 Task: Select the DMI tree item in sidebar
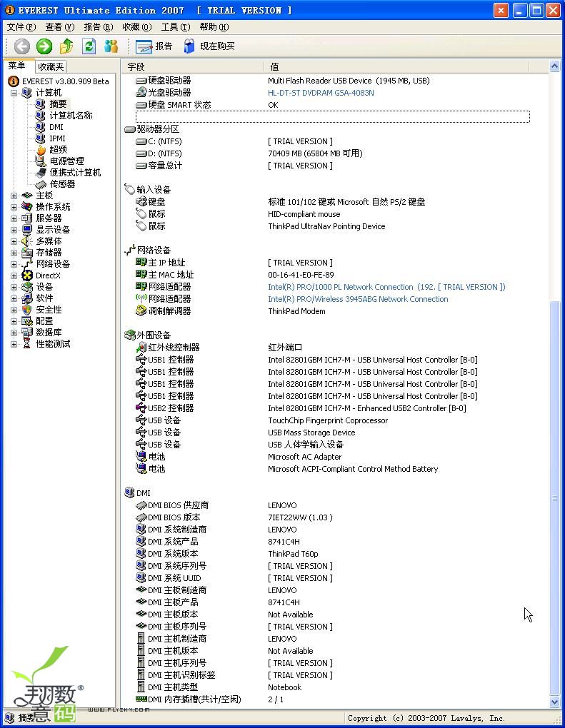[56, 127]
